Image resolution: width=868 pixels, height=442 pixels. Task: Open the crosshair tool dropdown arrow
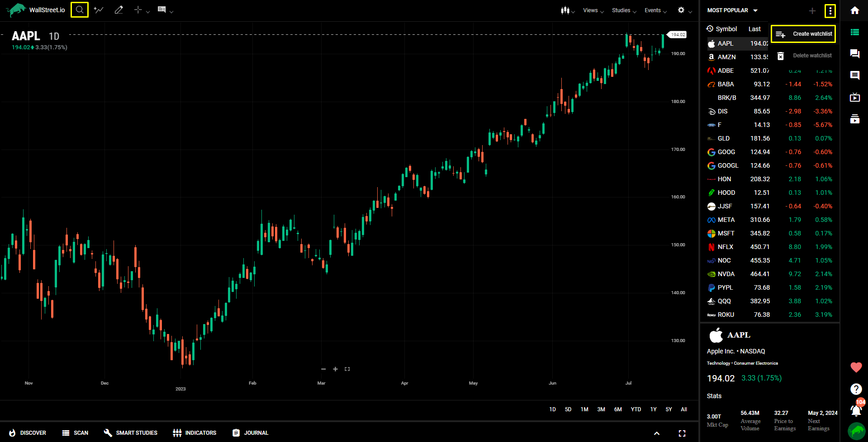point(148,12)
